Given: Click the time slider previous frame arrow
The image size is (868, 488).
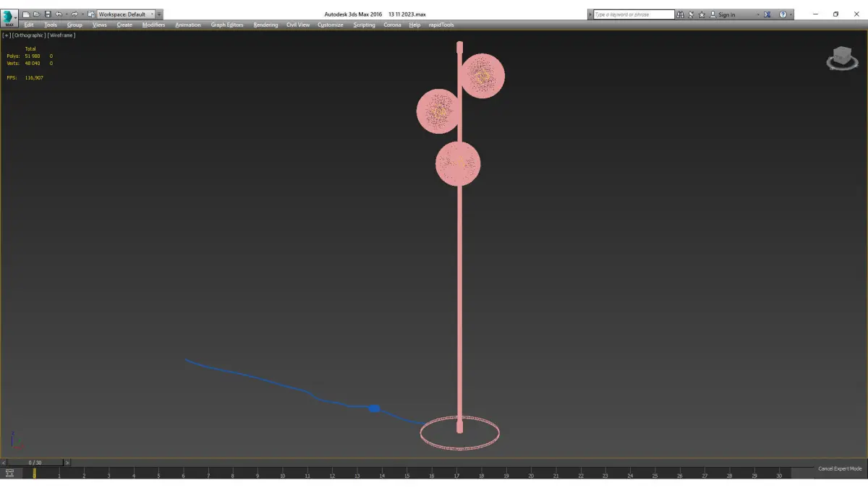Looking at the screenshot, I should coord(4,463).
